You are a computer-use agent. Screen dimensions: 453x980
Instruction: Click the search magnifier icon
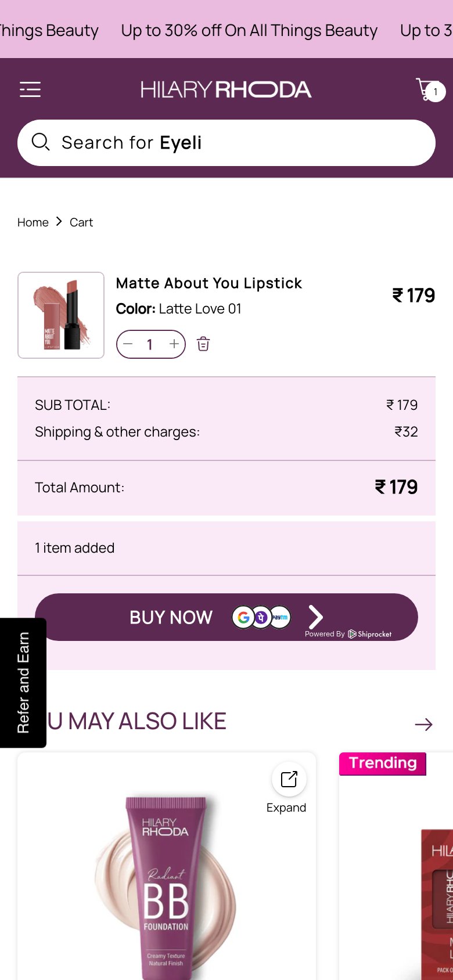click(40, 142)
